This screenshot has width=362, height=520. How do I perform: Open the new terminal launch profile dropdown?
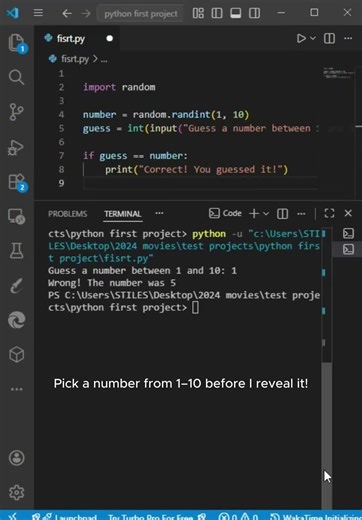pos(266,214)
